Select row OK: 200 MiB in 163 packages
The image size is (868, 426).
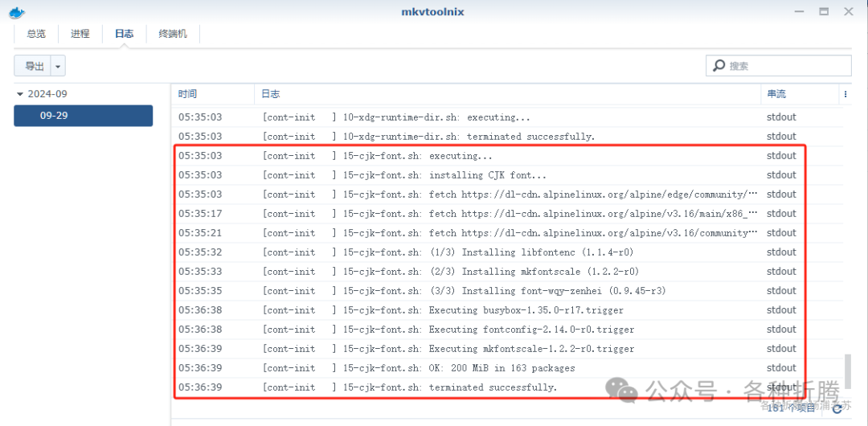pyautogui.click(x=507, y=368)
